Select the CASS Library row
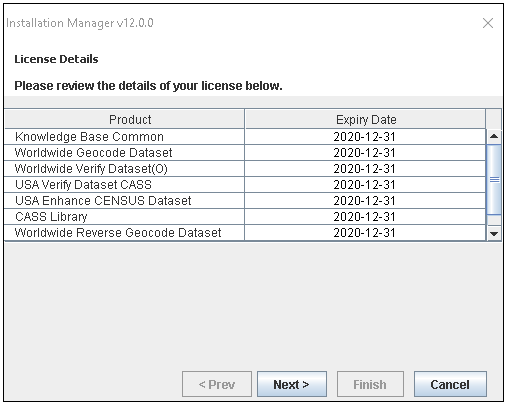The image size is (507, 405). pyautogui.click(x=245, y=217)
